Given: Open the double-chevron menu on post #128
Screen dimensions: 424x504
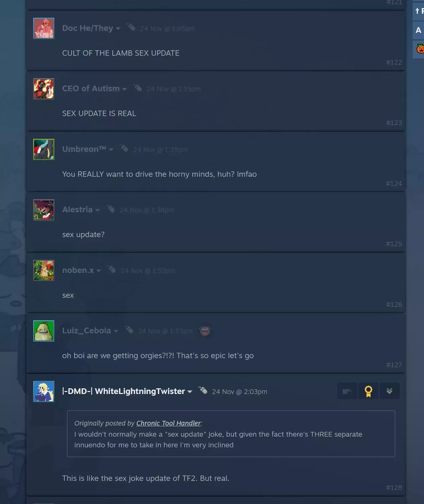Looking at the screenshot, I should (389, 391).
